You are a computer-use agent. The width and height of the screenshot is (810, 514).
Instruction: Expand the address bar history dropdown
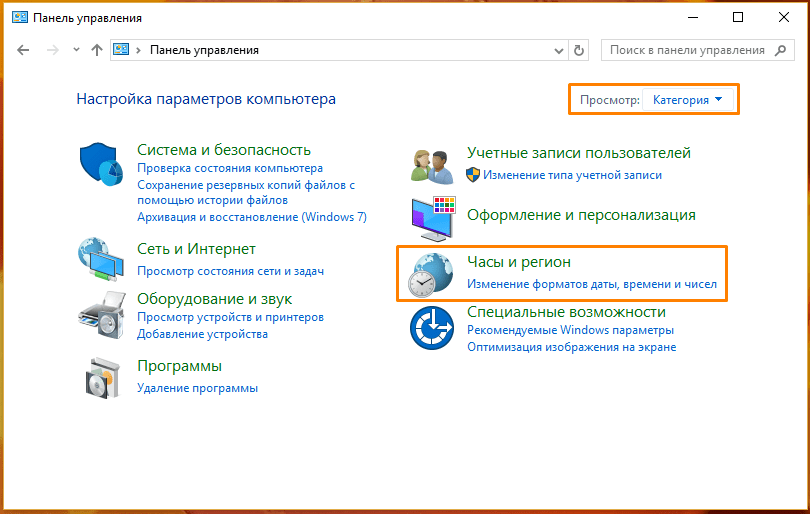click(558, 51)
